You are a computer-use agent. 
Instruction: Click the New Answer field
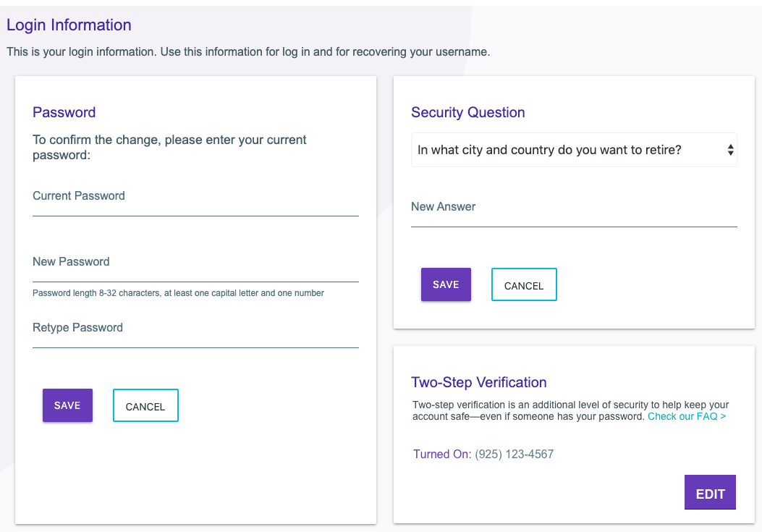pos(574,211)
